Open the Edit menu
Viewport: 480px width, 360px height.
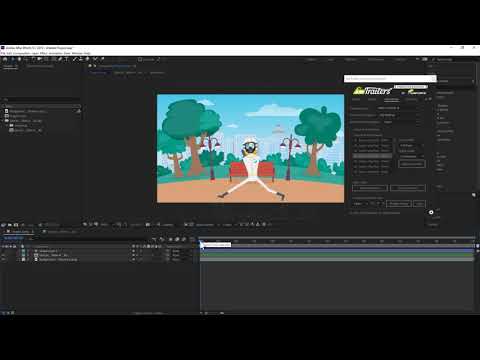tap(9, 53)
